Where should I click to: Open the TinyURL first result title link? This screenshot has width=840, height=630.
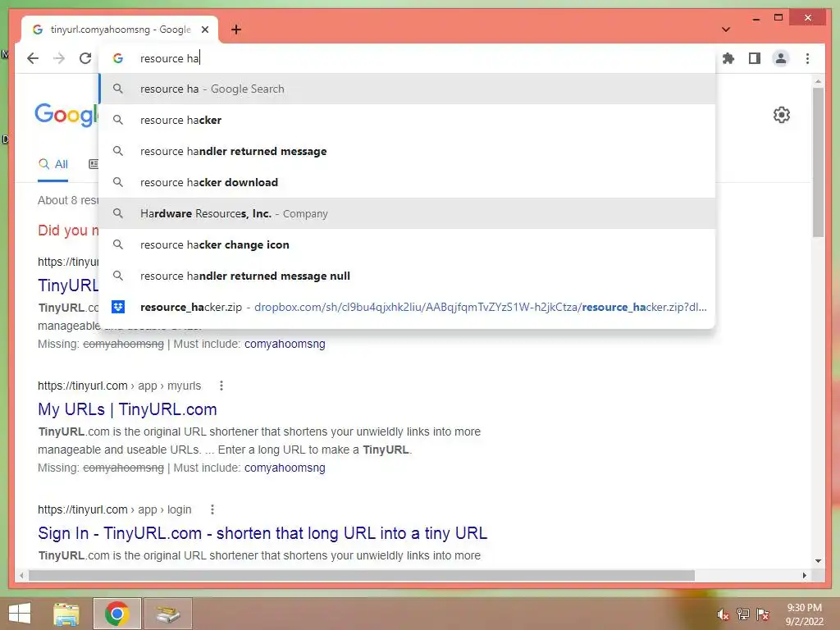pos(68,285)
